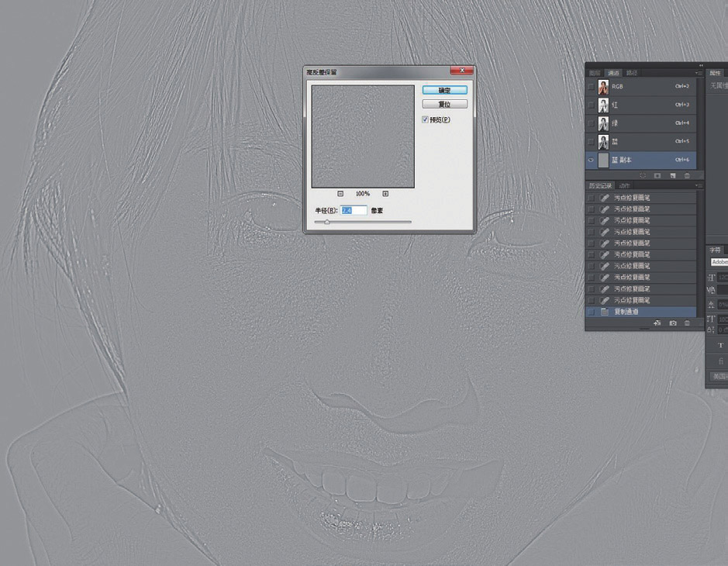Viewport: 728px width, 566px height.
Task: Click the save selection as channel icon
Action: click(x=657, y=176)
